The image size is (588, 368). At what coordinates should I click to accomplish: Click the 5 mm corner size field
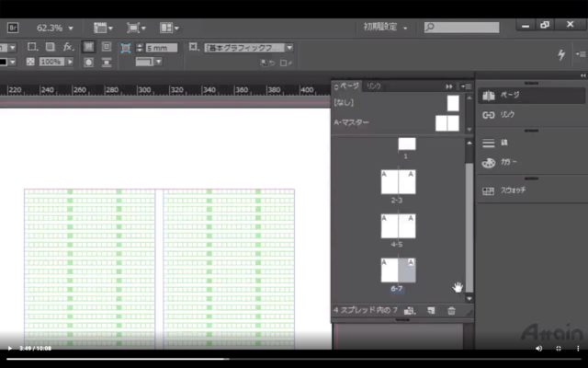click(162, 48)
